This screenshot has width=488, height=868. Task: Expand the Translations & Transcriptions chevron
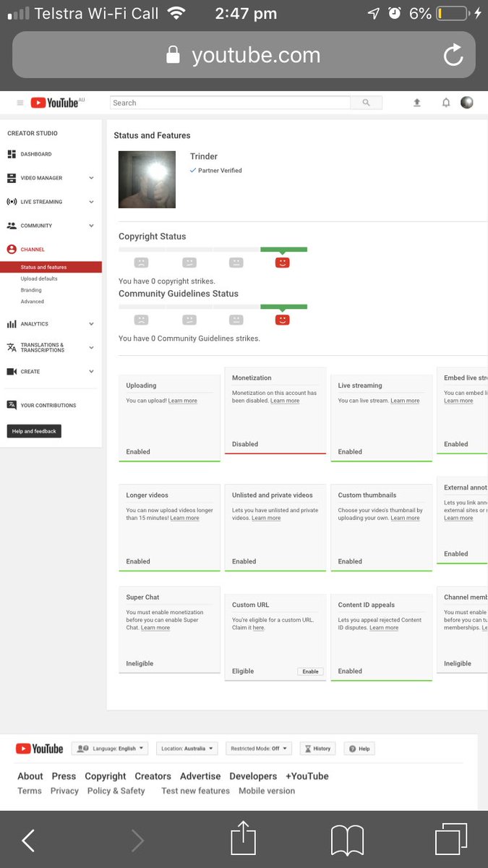(91, 347)
